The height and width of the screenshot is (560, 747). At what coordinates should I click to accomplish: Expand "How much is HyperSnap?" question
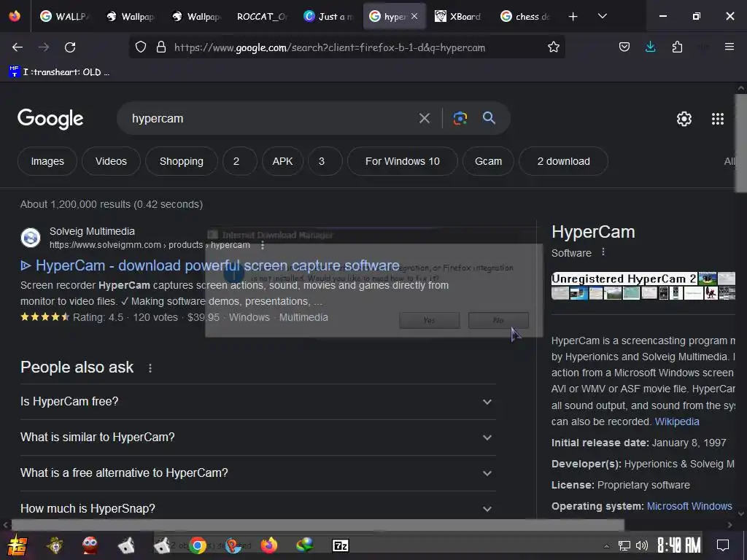258,508
